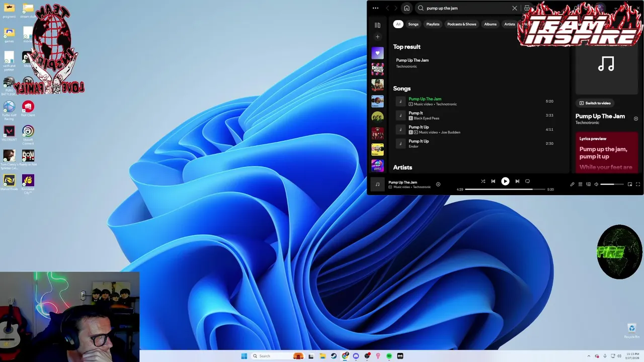Click the Switch to video button
This screenshot has height=362, width=644.
pyautogui.click(x=595, y=103)
